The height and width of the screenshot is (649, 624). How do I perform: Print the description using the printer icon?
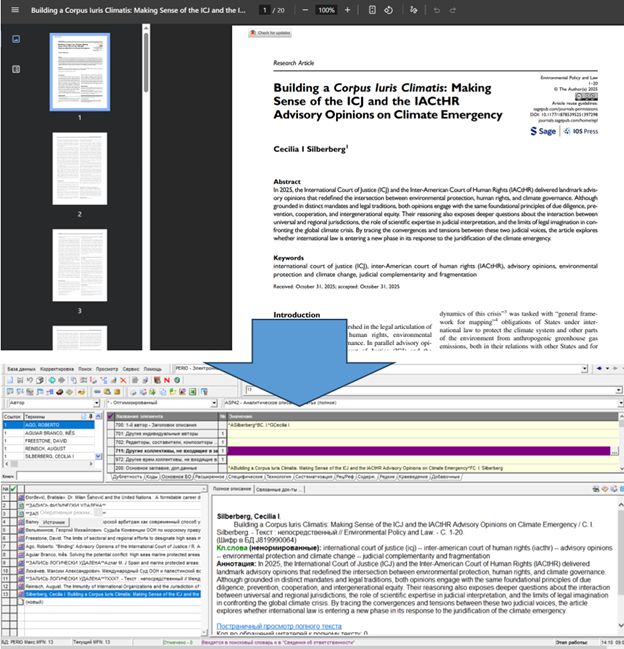pyautogui.click(x=596, y=489)
